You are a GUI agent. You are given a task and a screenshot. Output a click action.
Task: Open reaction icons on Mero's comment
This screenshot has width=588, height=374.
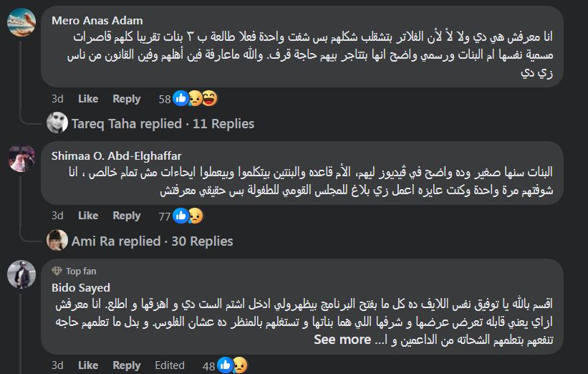point(196,98)
